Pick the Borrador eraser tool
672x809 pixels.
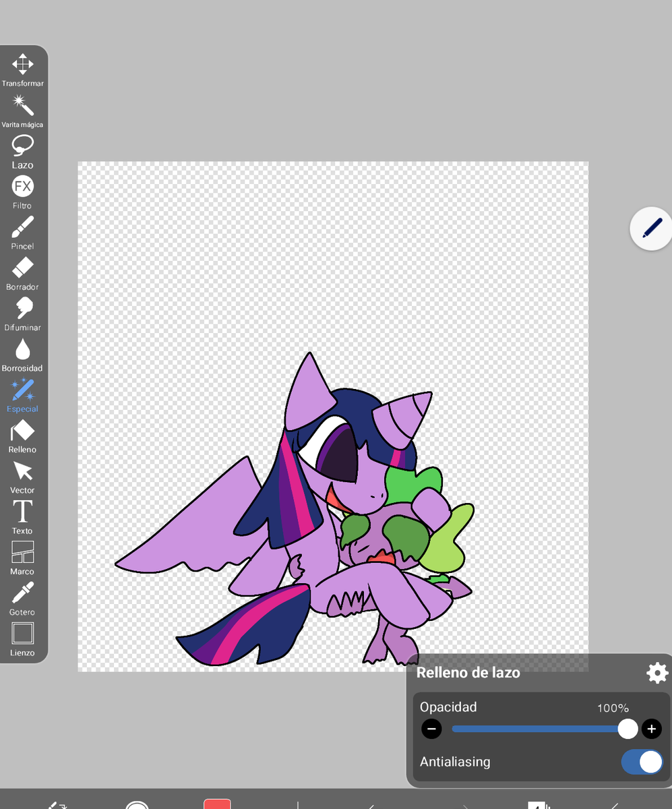tap(23, 274)
